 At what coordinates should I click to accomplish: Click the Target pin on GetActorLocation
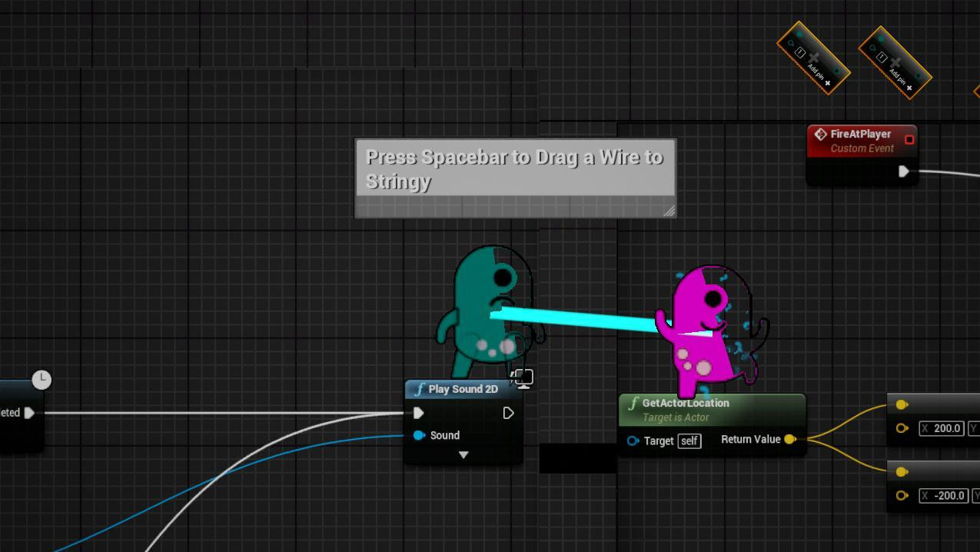click(x=633, y=441)
